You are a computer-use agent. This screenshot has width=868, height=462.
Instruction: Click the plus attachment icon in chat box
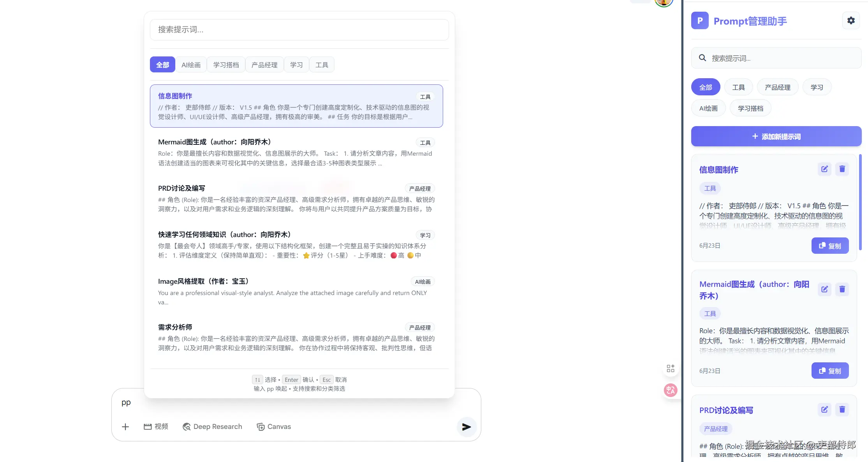click(125, 427)
